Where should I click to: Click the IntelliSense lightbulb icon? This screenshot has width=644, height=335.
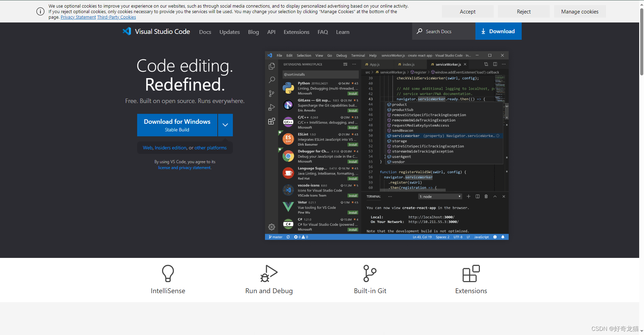tap(168, 273)
